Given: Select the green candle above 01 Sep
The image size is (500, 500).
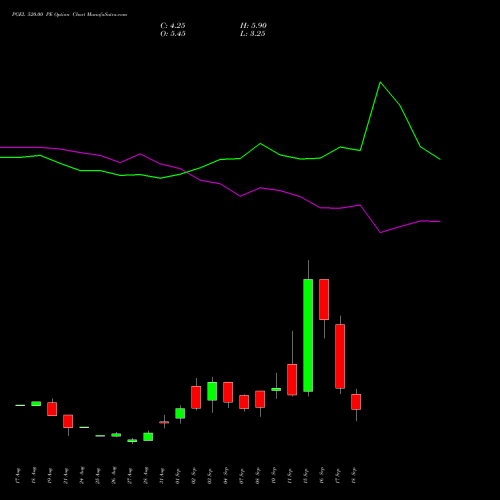Looking at the screenshot, I should click(180, 413).
